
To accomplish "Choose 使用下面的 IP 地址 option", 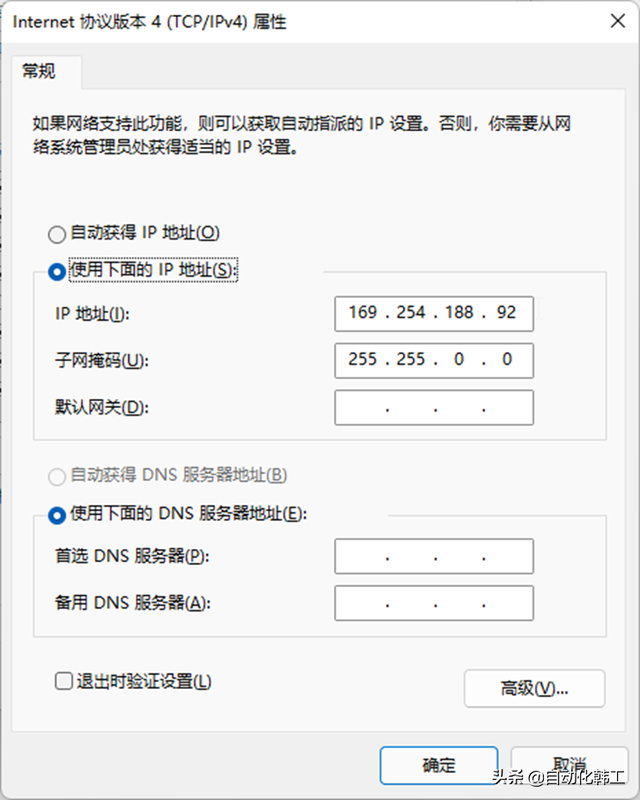I will [x=57, y=270].
